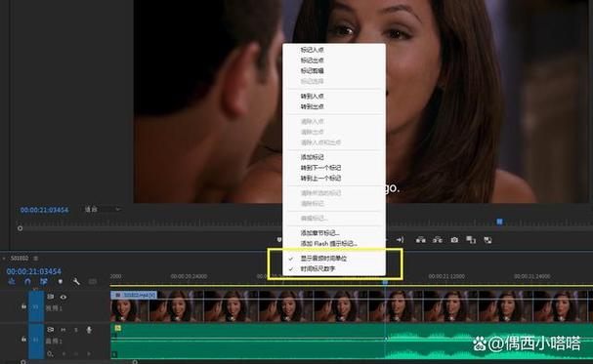Click the Go to Out point icon
This screenshot has width=593, height=364.
coord(400,240)
